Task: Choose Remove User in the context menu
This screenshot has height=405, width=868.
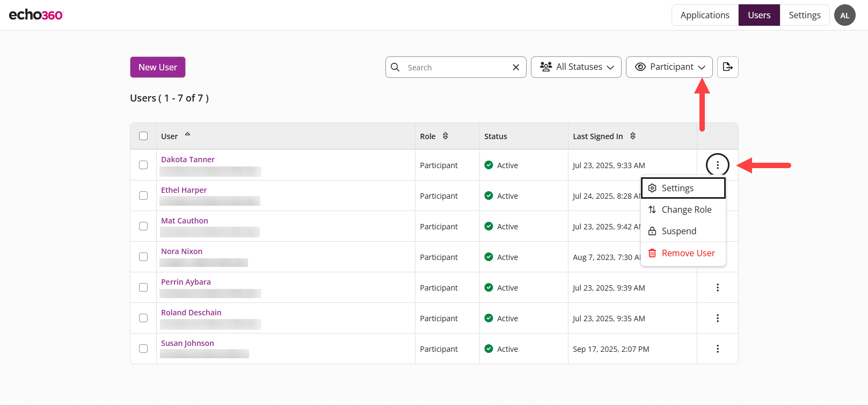Action: coord(683,253)
